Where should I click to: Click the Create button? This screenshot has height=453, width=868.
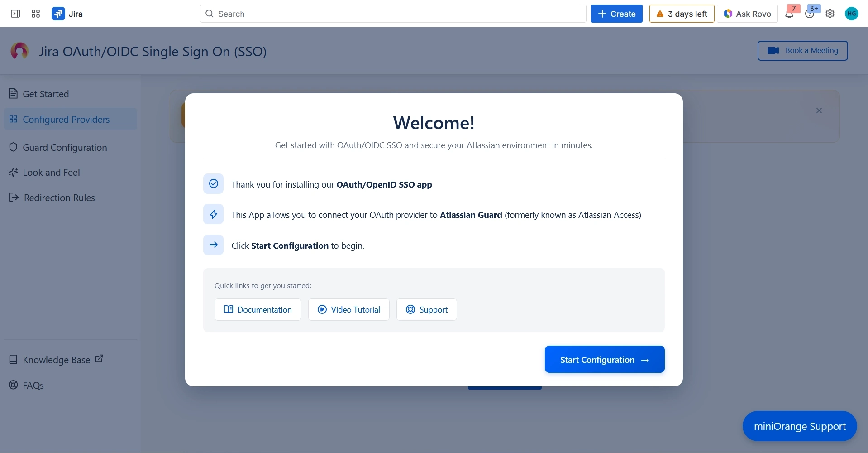[x=617, y=14]
